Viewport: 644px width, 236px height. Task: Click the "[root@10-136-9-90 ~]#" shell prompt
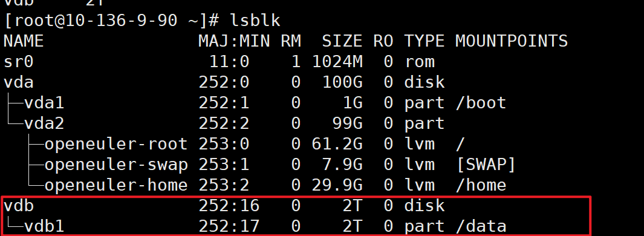[x=112, y=21]
